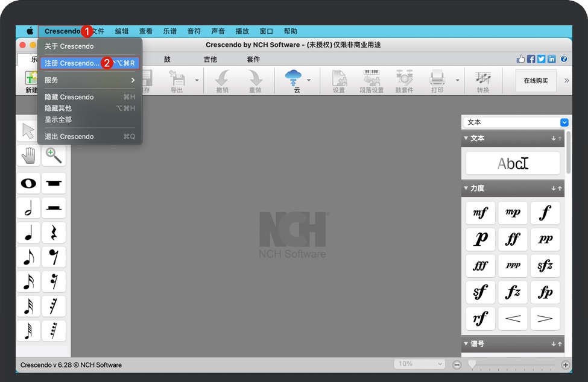
Task: Switch to the 吉他 tab
Action: (x=210, y=60)
